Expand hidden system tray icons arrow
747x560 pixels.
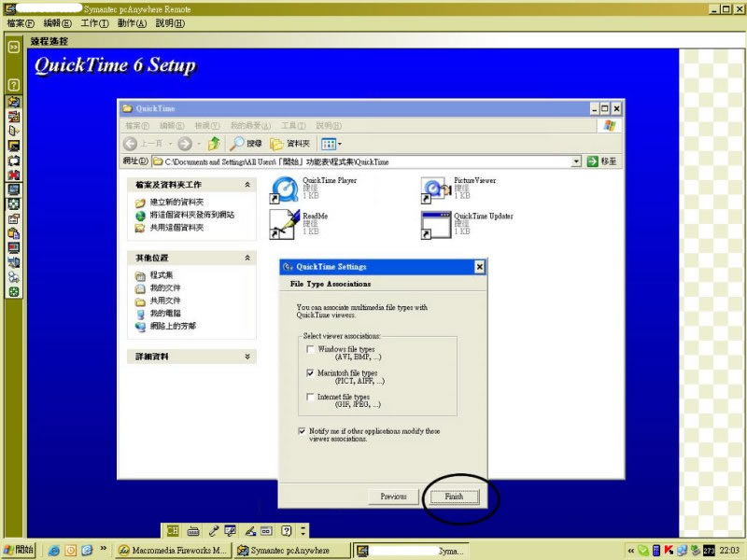[x=631, y=551]
